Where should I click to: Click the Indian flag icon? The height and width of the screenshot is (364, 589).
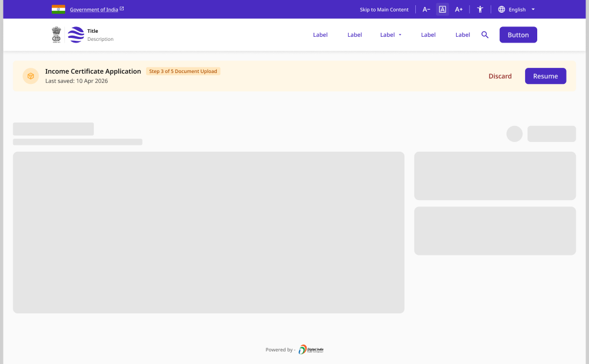coord(58,9)
